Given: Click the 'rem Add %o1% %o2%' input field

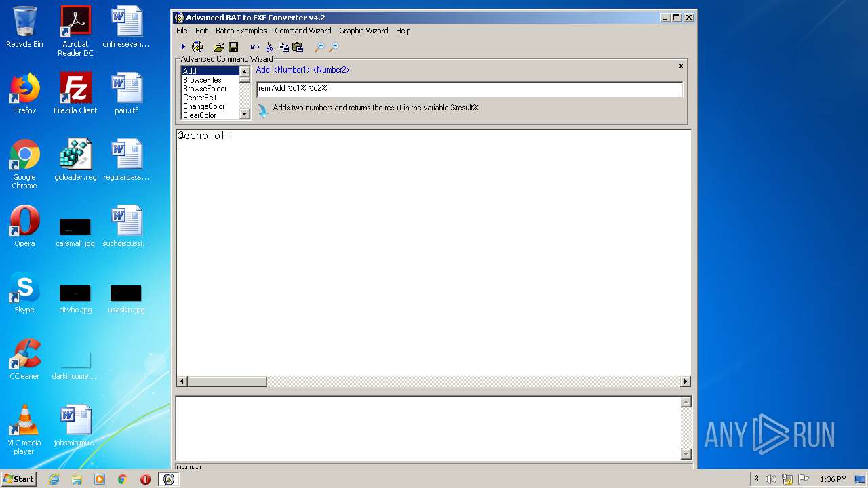Looking at the screenshot, I should (469, 89).
